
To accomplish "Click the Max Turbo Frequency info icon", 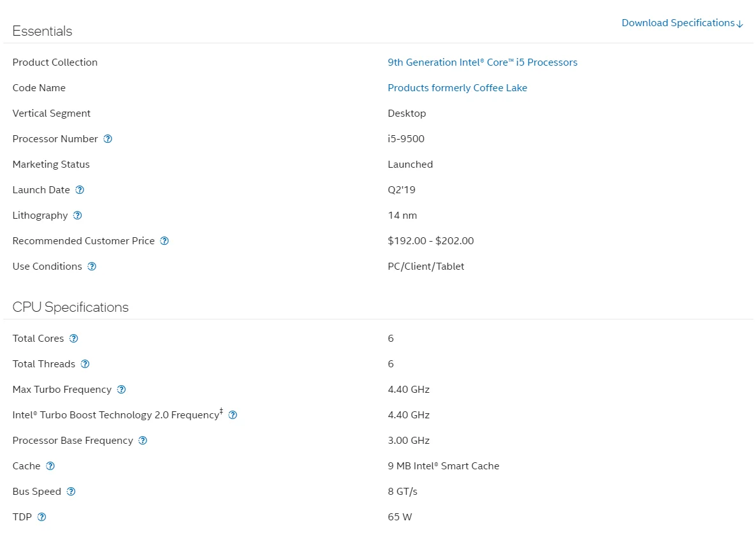I will click(121, 390).
